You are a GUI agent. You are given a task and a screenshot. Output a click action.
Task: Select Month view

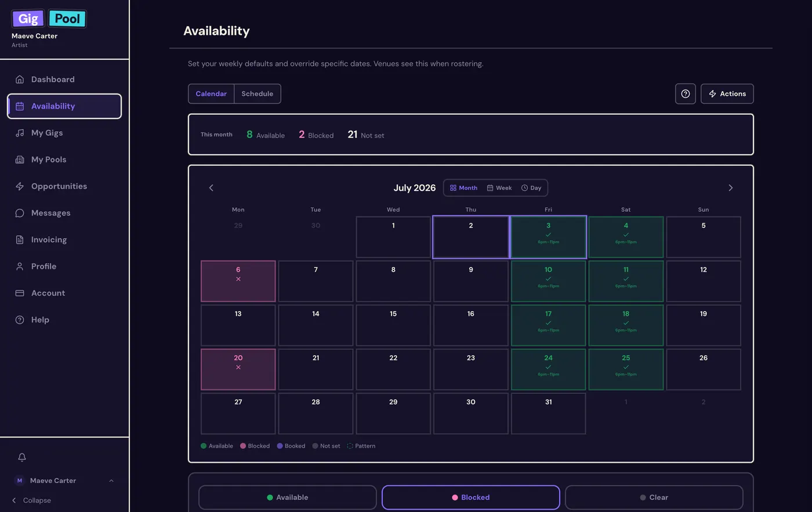[x=464, y=188]
